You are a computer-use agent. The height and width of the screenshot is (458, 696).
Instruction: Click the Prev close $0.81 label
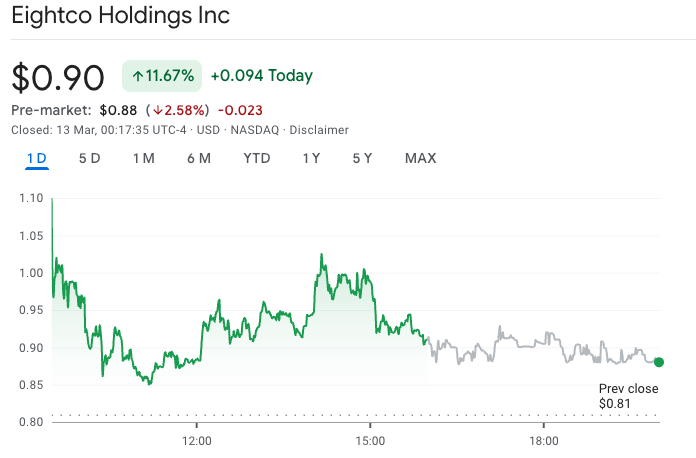628,396
